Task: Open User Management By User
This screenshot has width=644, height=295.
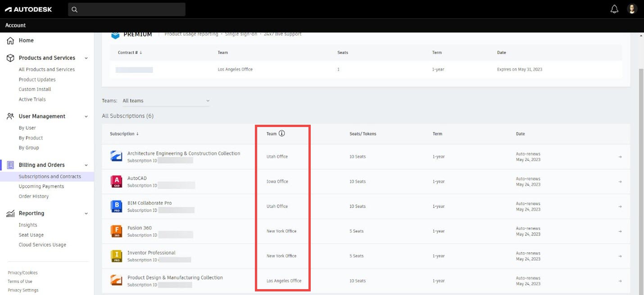Action: pos(27,128)
